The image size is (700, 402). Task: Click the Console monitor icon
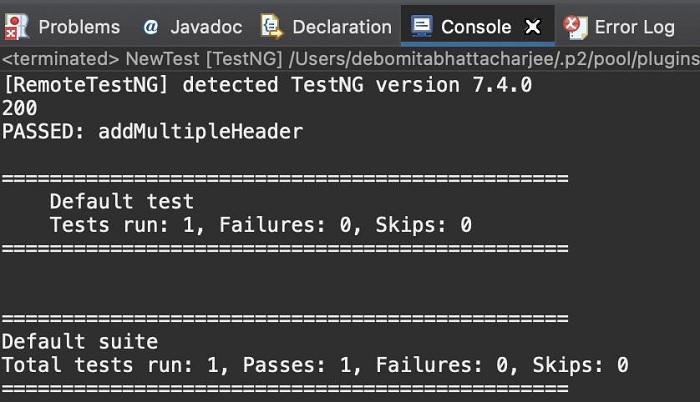tap(422, 26)
